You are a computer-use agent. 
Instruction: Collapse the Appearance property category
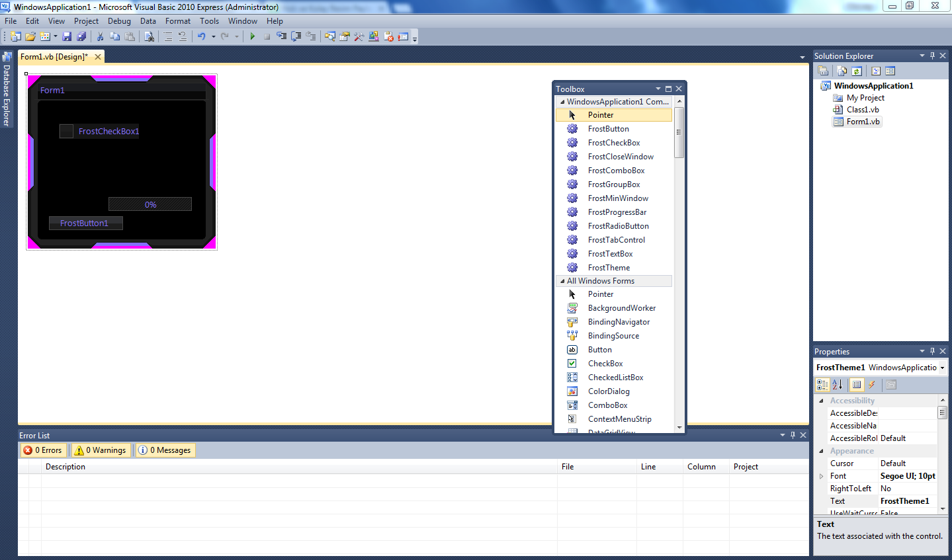click(822, 451)
